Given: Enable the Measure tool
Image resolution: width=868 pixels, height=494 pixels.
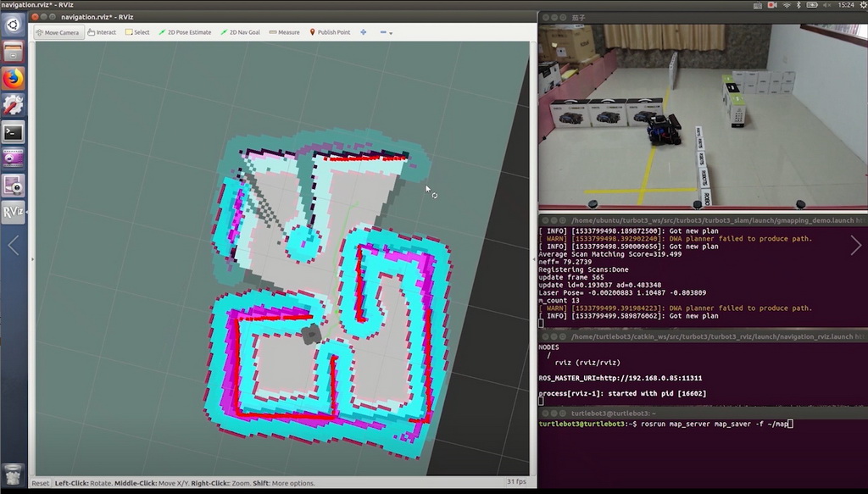Looking at the screenshot, I should click(x=284, y=32).
